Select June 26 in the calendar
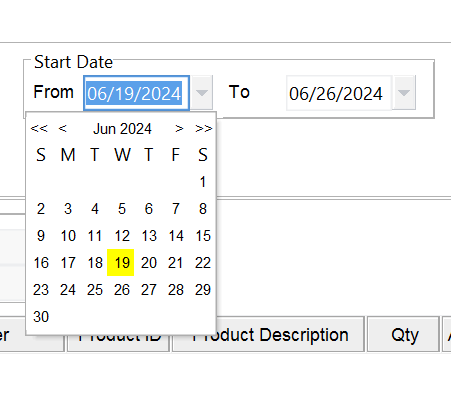 pos(122,290)
